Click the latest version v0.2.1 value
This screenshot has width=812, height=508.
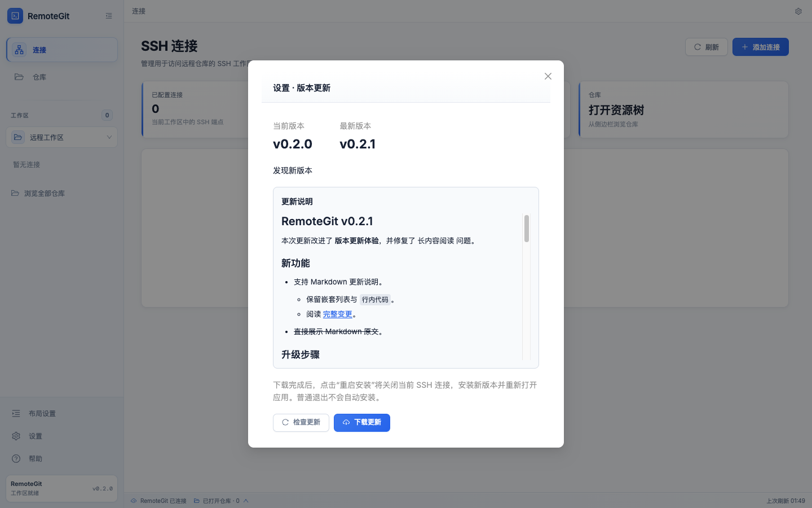(x=358, y=144)
